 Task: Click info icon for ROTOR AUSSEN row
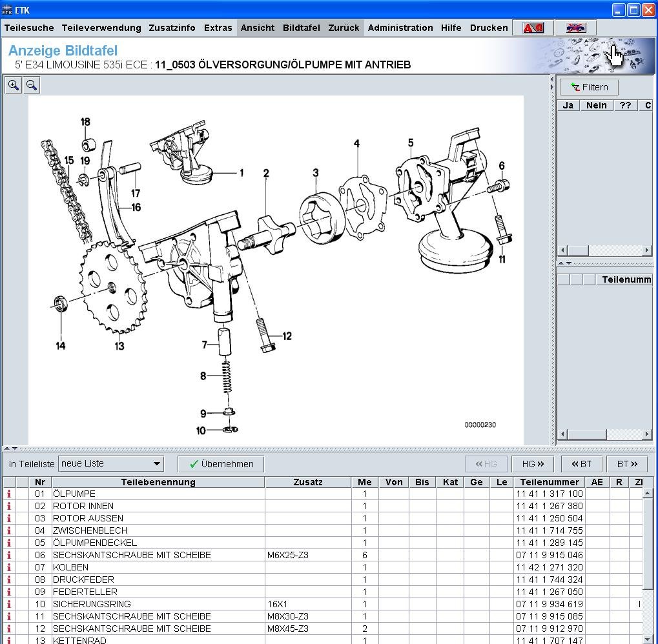tap(9, 518)
